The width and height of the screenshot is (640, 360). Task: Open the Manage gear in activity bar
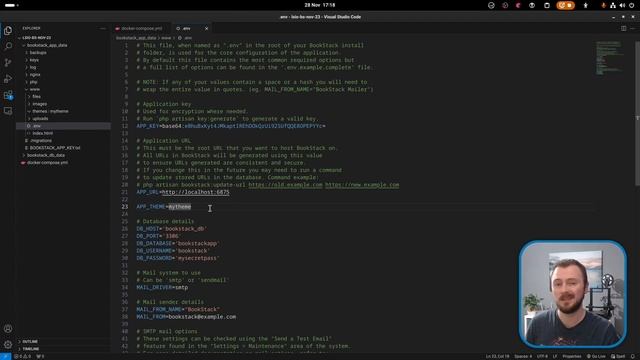(x=8, y=344)
